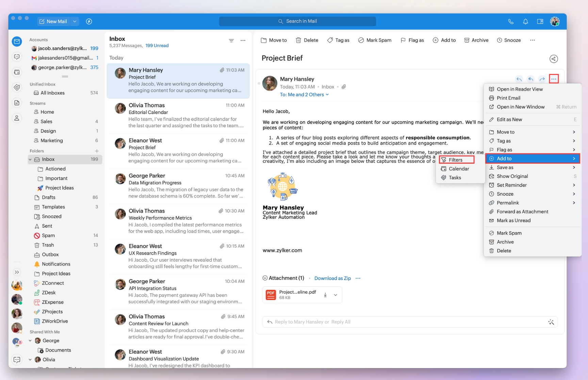Screen dimensions: 588x380
Task: Expand recipients To: Me and 2 Others
Action: 304,95
